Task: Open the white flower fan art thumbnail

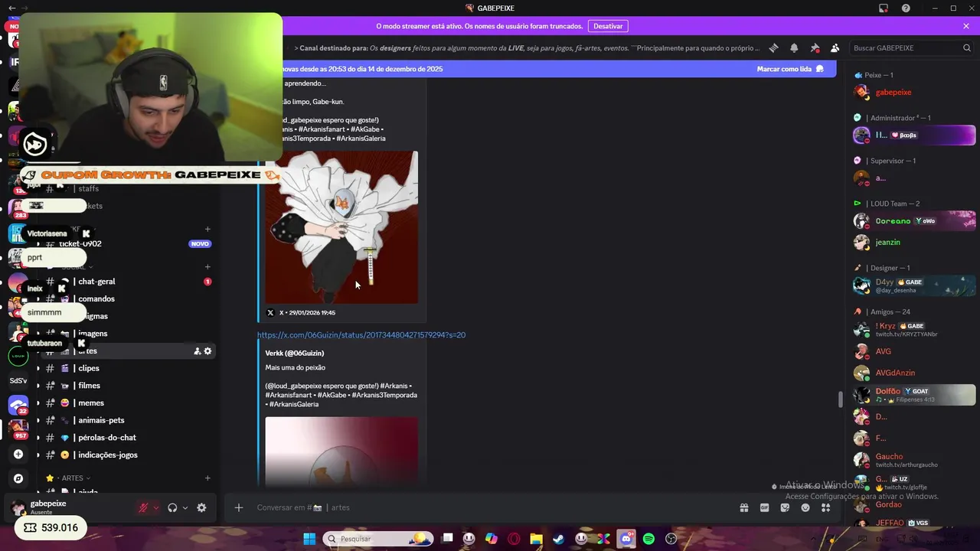Action: [341, 227]
